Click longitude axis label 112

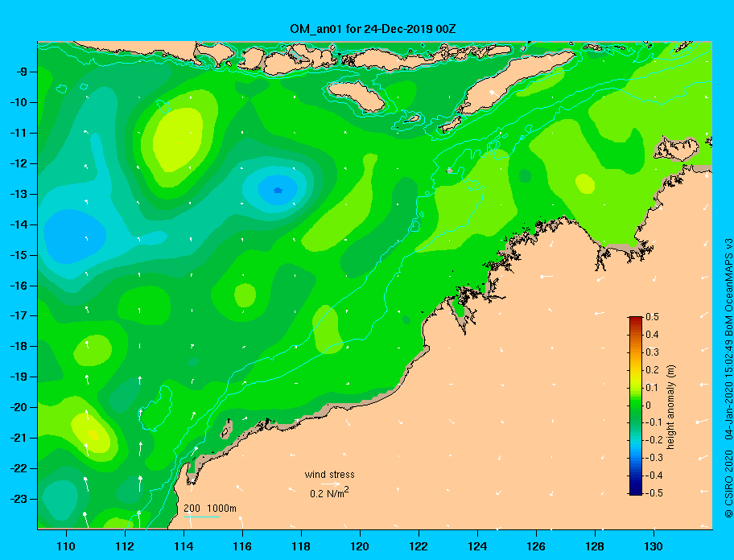click(x=125, y=546)
